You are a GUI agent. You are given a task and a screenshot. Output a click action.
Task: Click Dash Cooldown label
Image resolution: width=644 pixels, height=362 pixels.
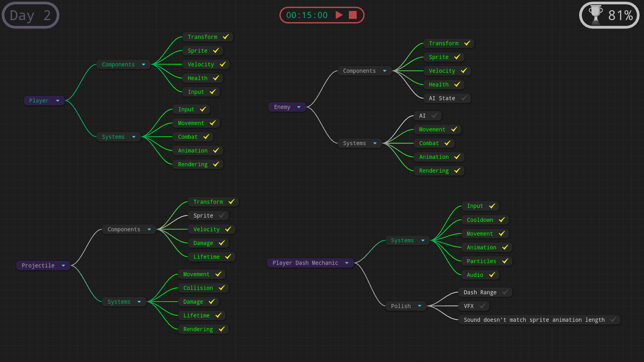[480, 220]
